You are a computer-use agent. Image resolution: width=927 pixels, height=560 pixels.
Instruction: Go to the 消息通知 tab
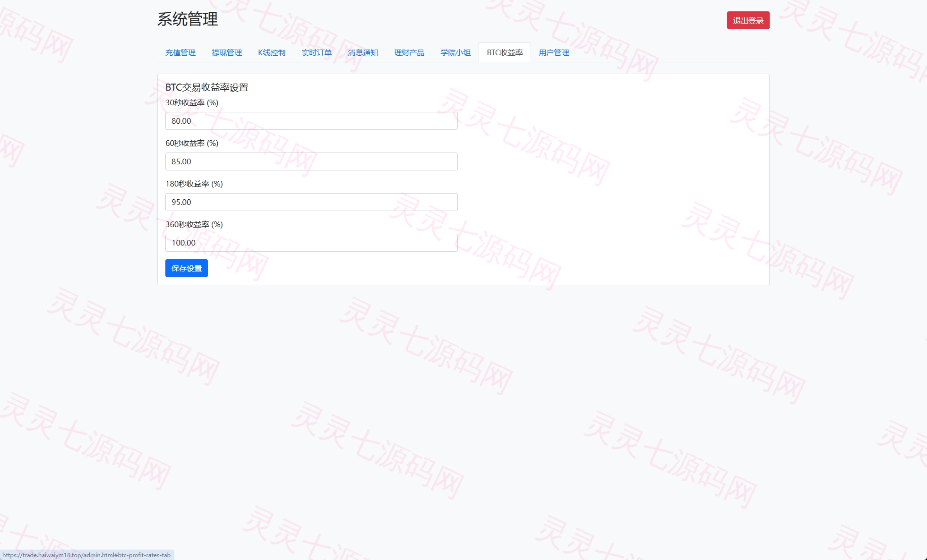click(x=363, y=52)
